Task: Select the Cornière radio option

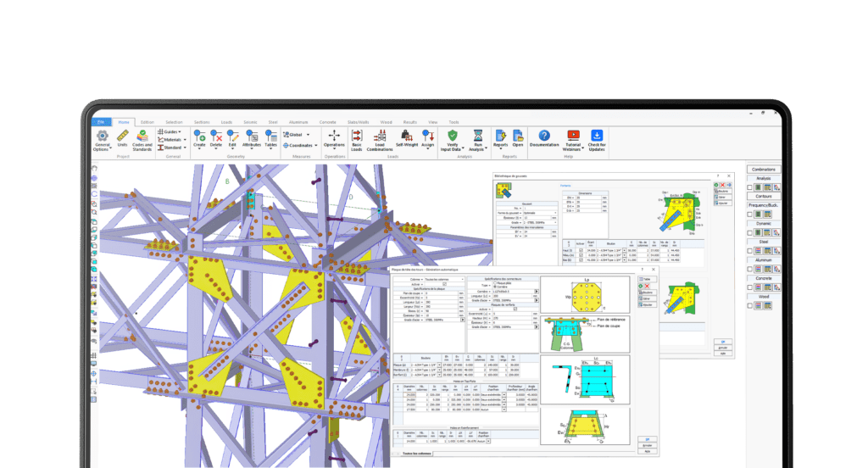Action: 495,287
